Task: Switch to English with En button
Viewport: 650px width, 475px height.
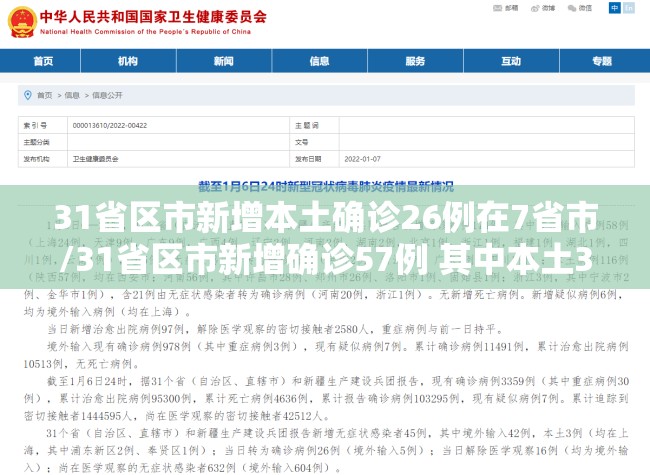Action: [x=629, y=8]
